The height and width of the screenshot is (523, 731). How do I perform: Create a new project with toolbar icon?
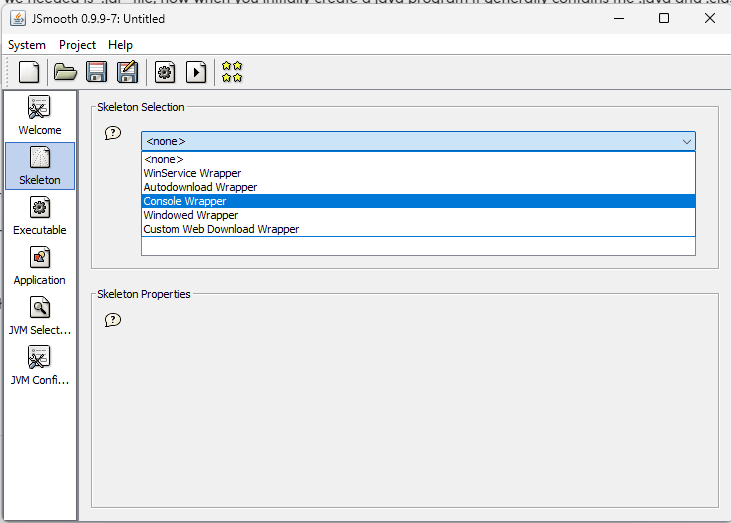point(29,73)
